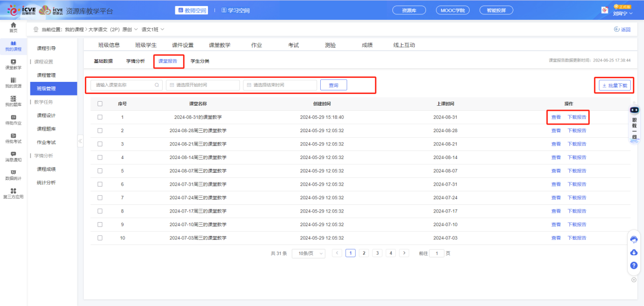Select the header checkbox to select all rows
This screenshot has height=306, width=644.
(x=100, y=104)
